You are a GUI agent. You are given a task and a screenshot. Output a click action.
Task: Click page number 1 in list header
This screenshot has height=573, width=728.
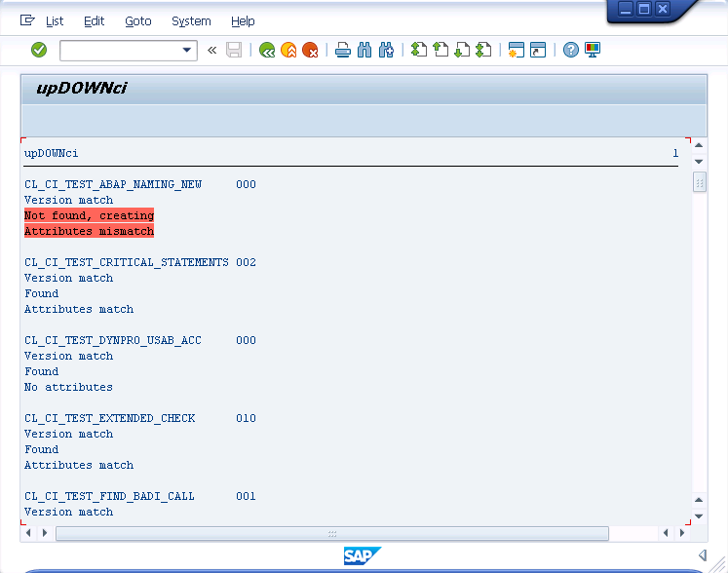coord(675,153)
